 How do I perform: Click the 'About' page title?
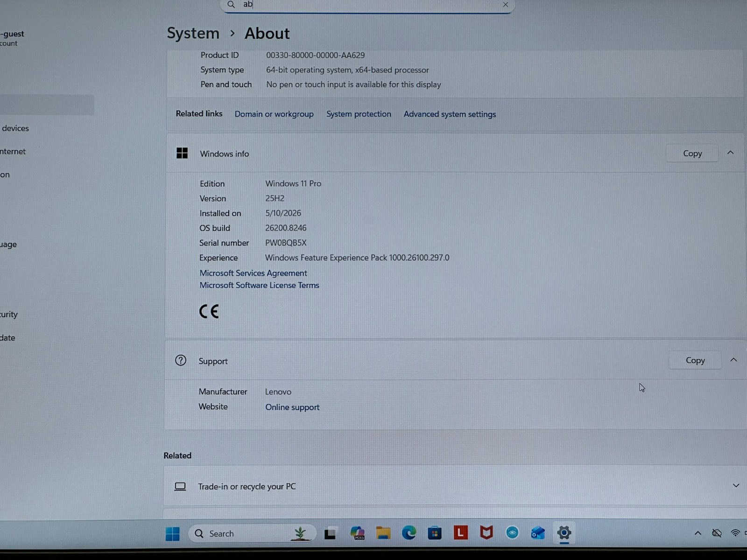[267, 34]
